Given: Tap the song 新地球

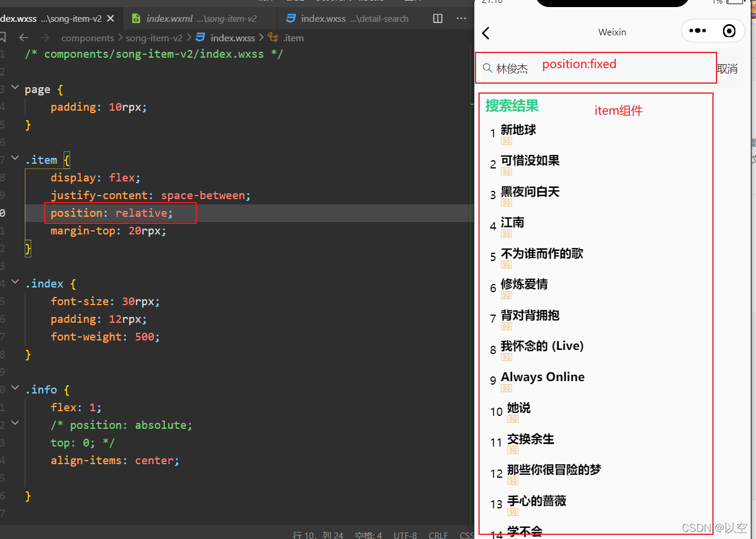Looking at the screenshot, I should click(x=519, y=130).
